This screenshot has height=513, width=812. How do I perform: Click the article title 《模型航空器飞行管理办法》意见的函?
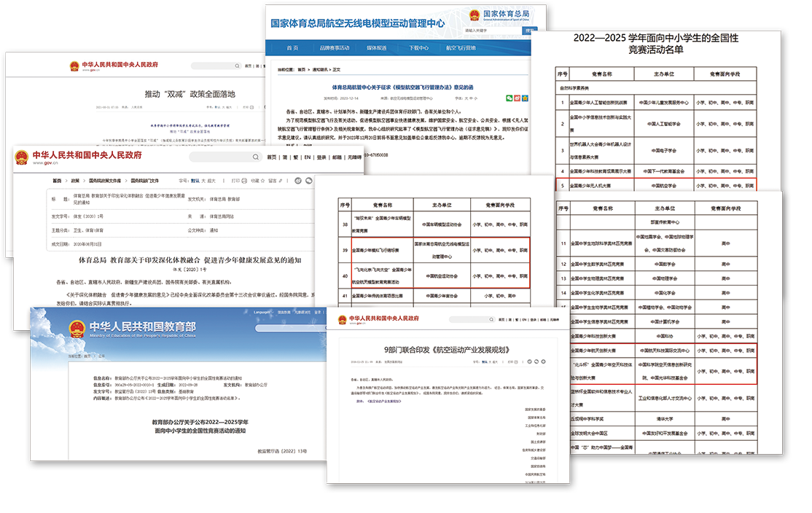402,87
